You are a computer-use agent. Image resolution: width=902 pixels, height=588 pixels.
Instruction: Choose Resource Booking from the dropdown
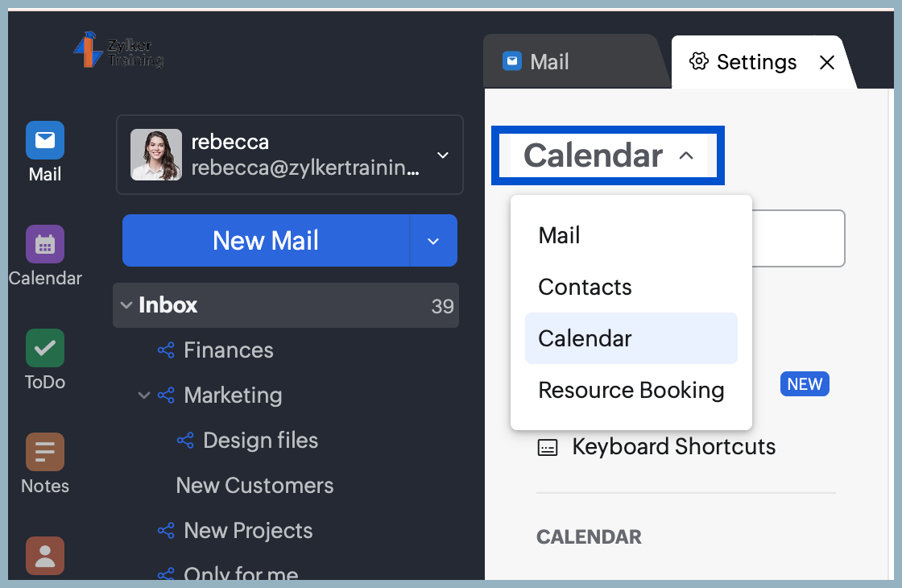click(x=631, y=390)
